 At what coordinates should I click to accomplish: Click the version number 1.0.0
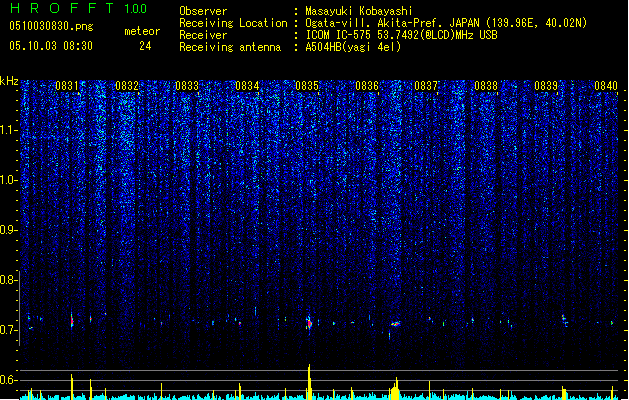coord(135,9)
